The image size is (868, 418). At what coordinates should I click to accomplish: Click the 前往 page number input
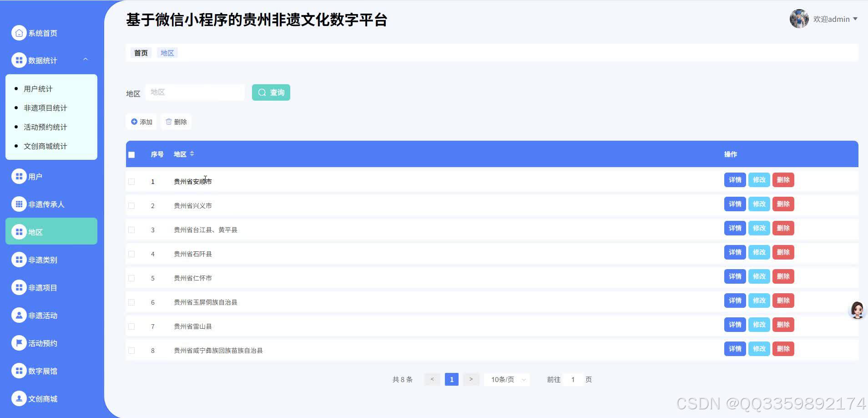(x=573, y=379)
